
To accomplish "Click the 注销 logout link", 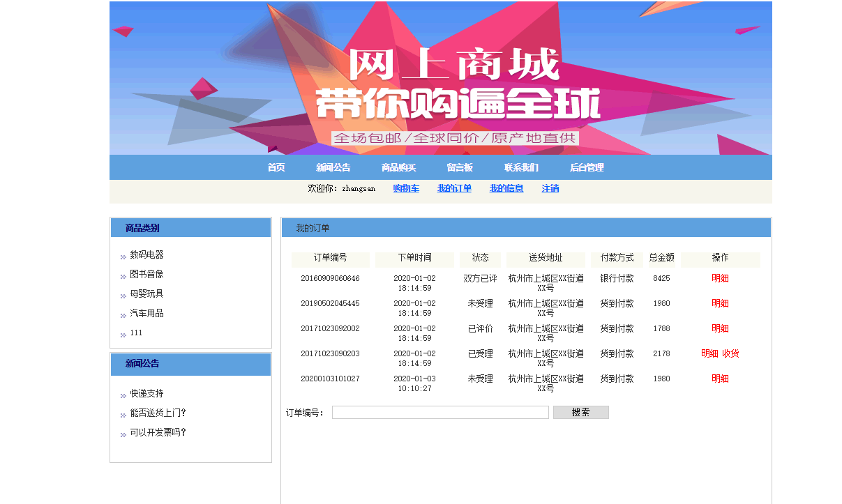I will click(550, 188).
